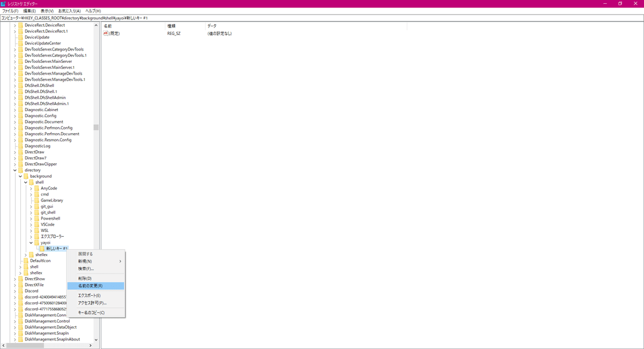Collapse the directory key
The height and width of the screenshot is (349, 644).
point(14,170)
